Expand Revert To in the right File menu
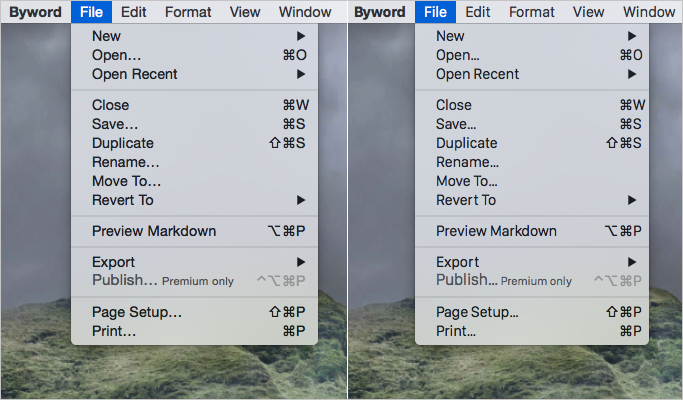The image size is (683, 400). (x=532, y=200)
